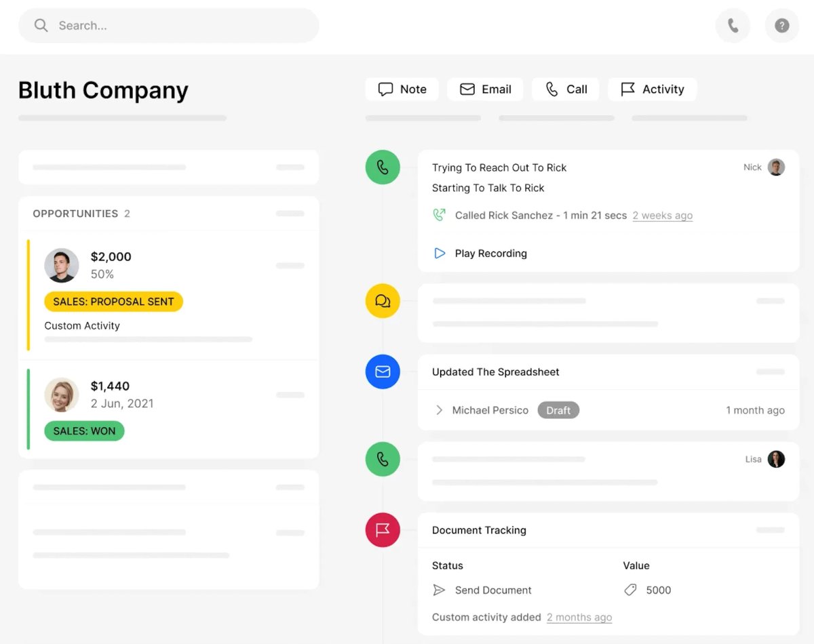Screen dimensions: 814x644
Task: Click Nick's avatar on the call card
Action: click(x=776, y=167)
